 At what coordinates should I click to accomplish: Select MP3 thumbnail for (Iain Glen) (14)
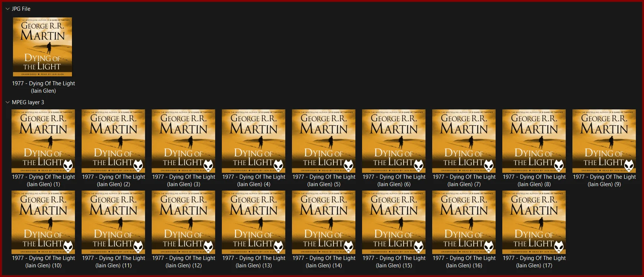pos(324,222)
